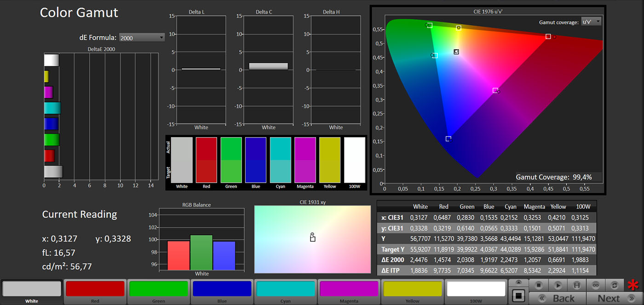Click the CIE 1931 xy chart
Image resolution: width=644 pixels, height=305 pixels.
pos(312,239)
